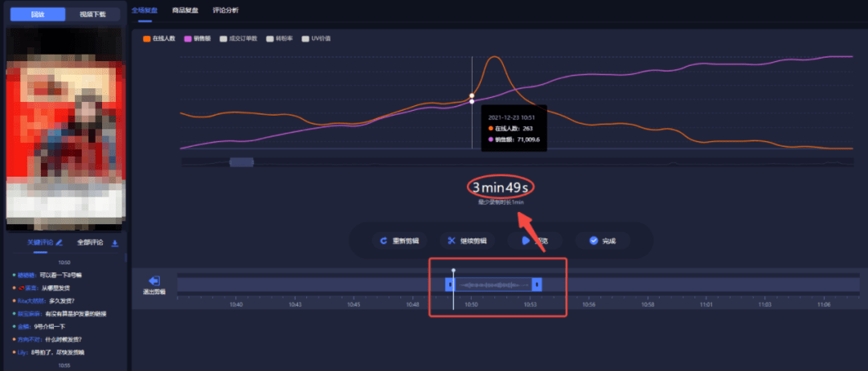Click pencil edit icon beside 关键评论
The image size is (868, 371).
point(59,243)
